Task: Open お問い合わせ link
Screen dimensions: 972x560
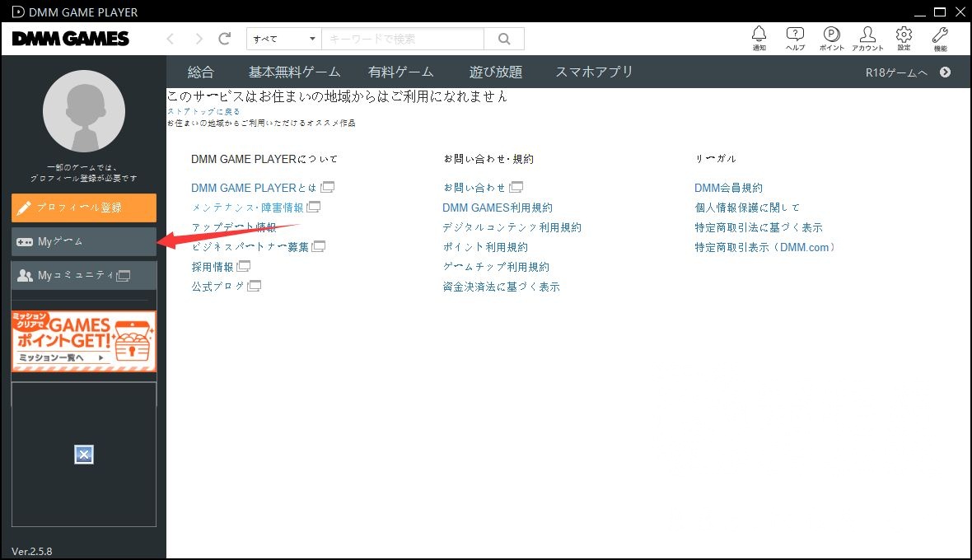Action: pyautogui.click(x=474, y=188)
